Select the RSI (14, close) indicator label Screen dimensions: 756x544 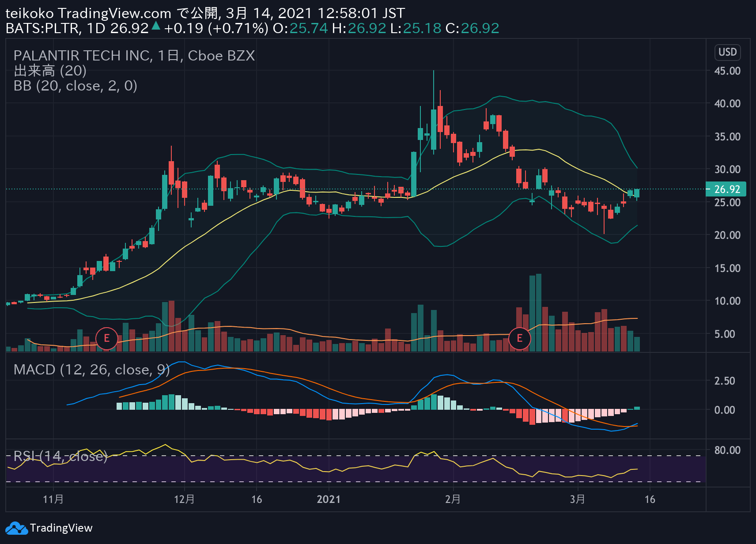pos(60,456)
